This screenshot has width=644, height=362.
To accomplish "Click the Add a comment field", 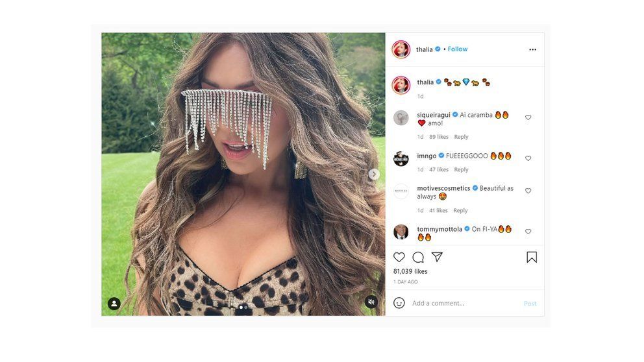I will point(464,304).
